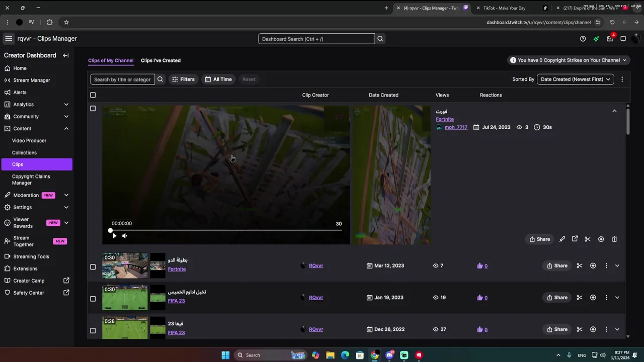644x362 pixels.
Task: Open the hamburger navigation menu
Action: 9,39
